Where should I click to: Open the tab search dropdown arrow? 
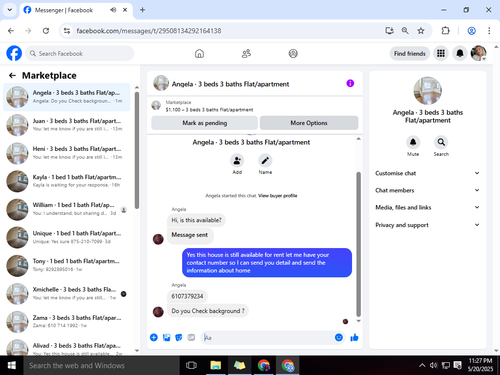(x=10, y=10)
